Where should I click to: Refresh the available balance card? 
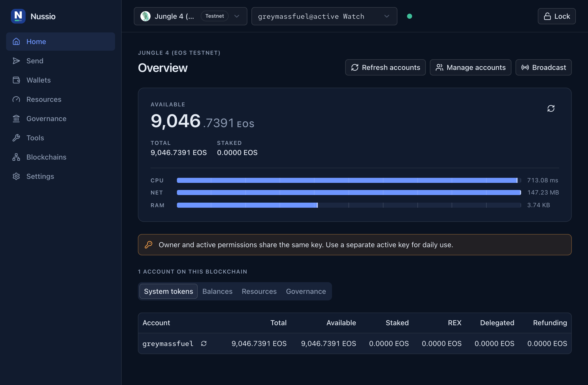pos(551,108)
